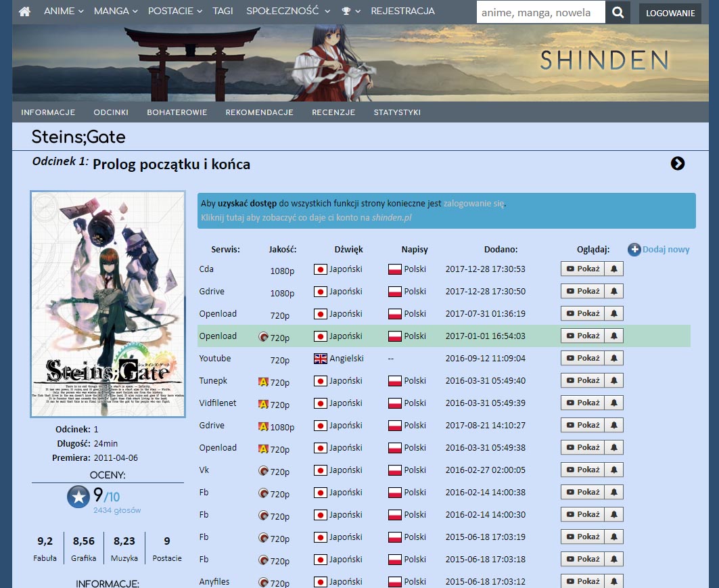The height and width of the screenshot is (588, 719).
Task: Click the home icon in navbar
Action: [24, 12]
